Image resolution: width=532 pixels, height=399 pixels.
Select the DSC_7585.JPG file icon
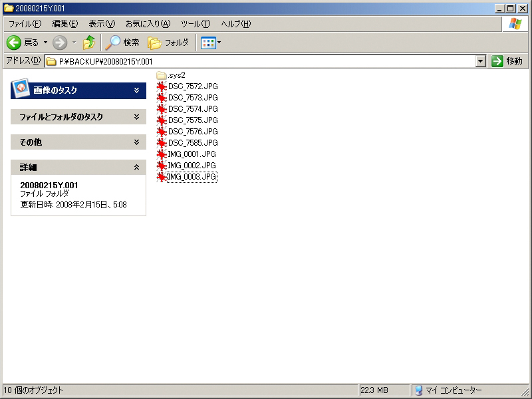(162, 143)
